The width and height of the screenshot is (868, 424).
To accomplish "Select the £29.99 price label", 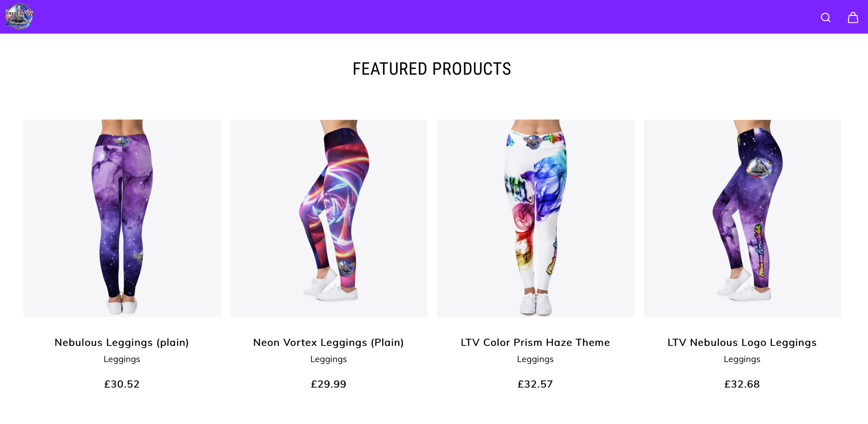I will click(x=328, y=384).
